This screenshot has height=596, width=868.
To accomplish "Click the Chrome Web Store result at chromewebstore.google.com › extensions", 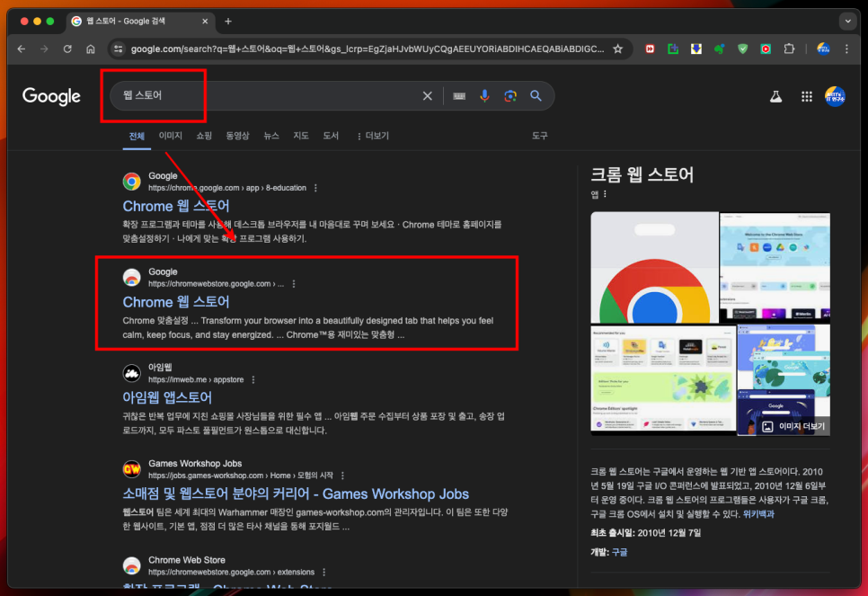I will [227, 587].
